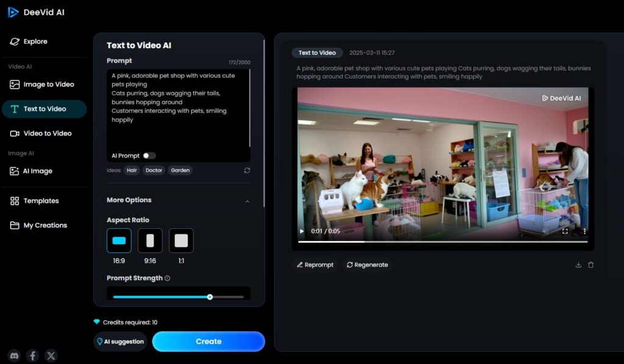The image size is (624, 364).
Task: Collapse the More Options section
Action: 247,201
